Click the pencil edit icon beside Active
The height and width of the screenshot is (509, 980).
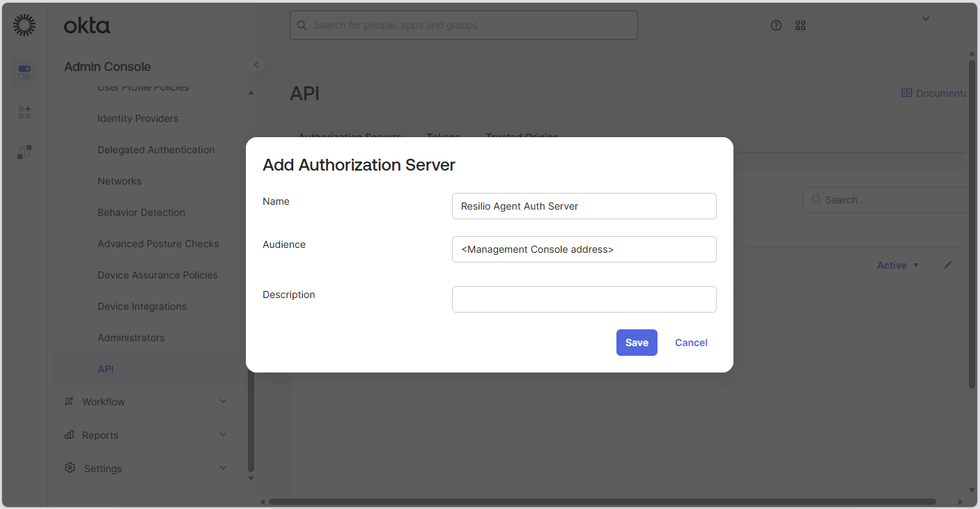click(947, 265)
